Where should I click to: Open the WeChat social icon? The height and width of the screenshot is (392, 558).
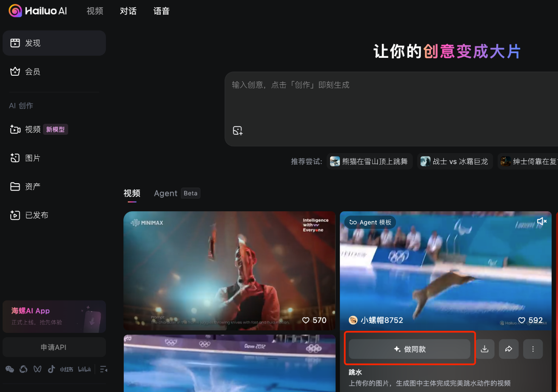pyautogui.click(x=9, y=369)
